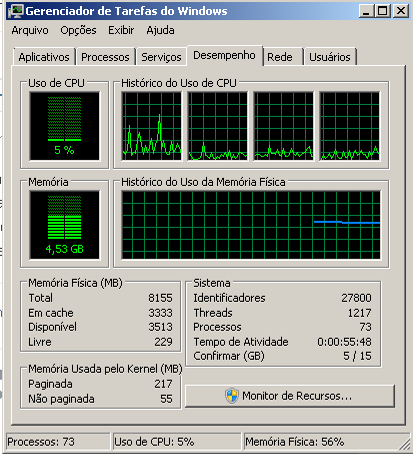Click status bar text Processos: 73
This screenshot has height=454, width=413.
[x=41, y=442]
